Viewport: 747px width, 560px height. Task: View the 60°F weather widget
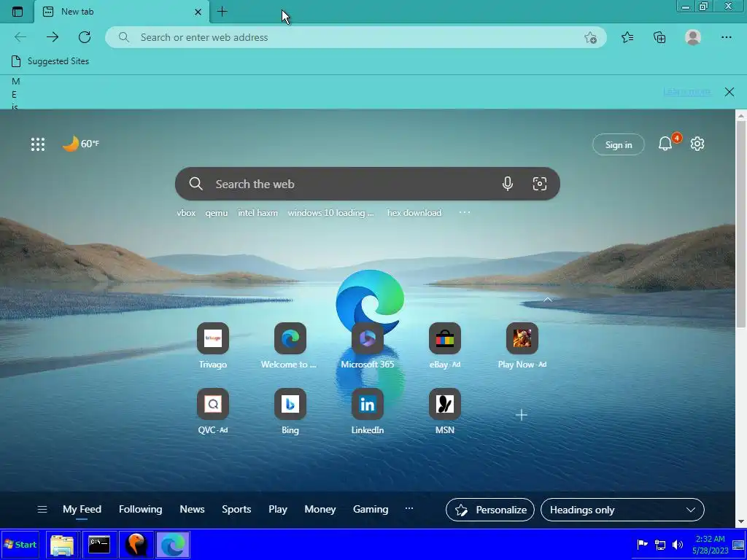[81, 144]
